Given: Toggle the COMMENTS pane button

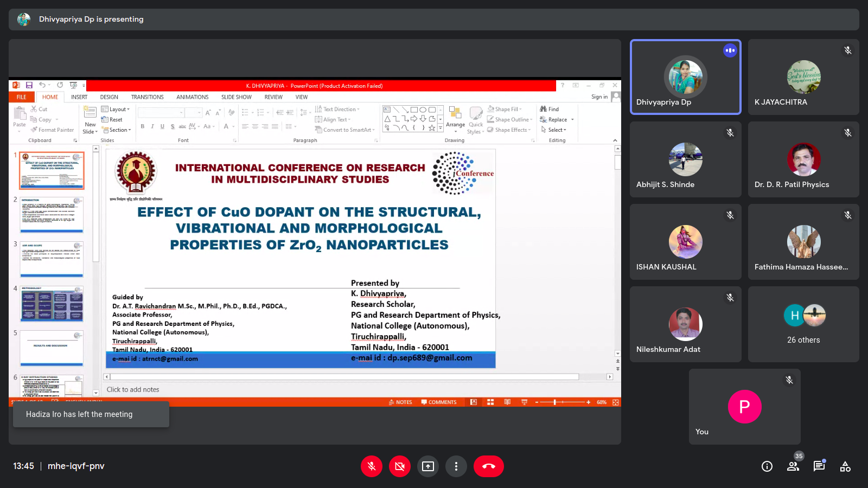Looking at the screenshot, I should [439, 402].
